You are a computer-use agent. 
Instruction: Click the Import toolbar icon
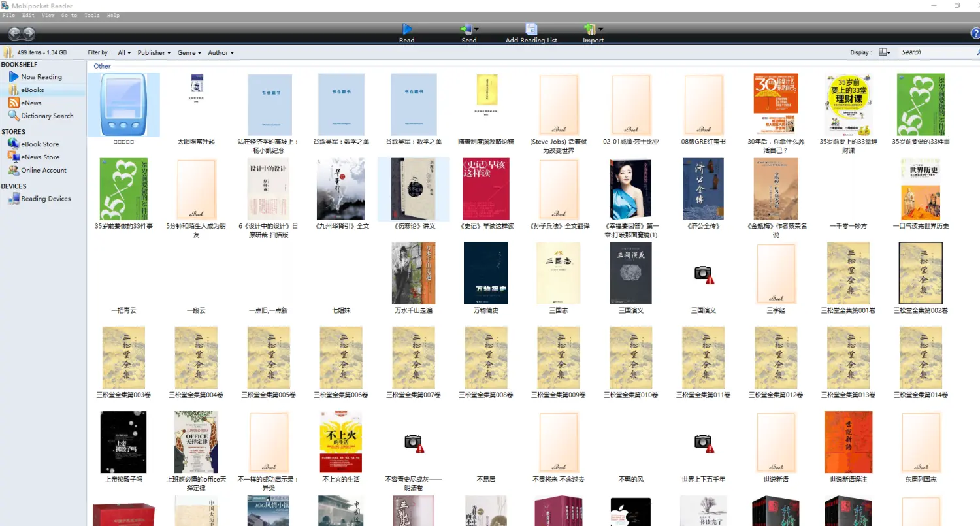click(590, 29)
